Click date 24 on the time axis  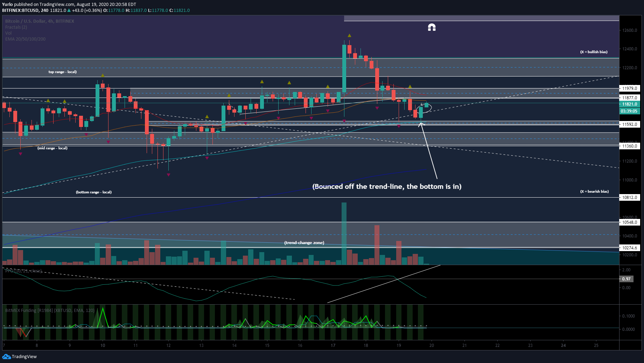pos(563,345)
